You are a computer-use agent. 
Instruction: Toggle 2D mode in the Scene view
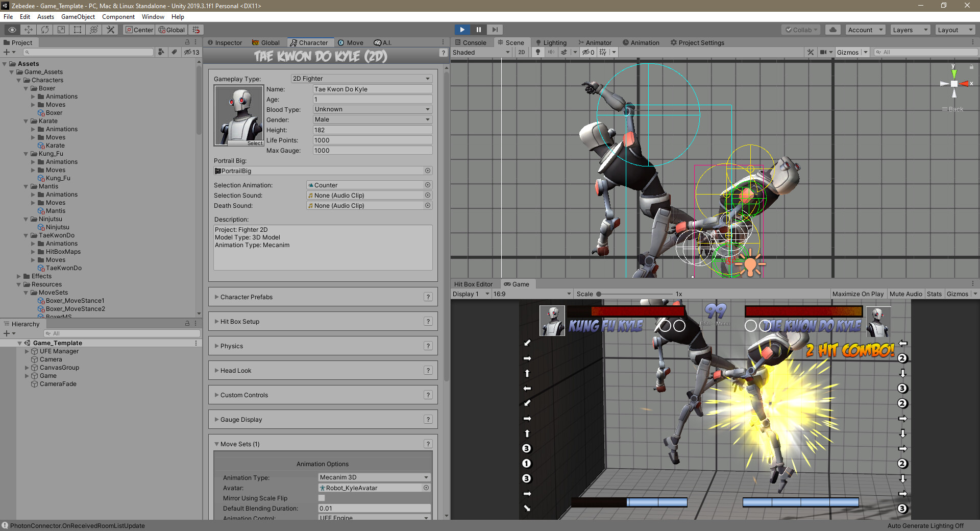521,52
